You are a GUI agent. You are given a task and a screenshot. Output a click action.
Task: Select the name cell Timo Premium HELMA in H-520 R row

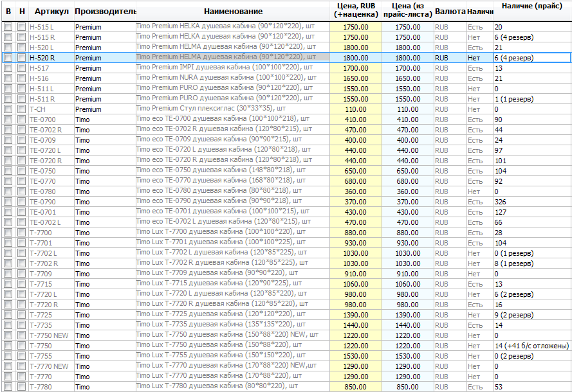233,57
